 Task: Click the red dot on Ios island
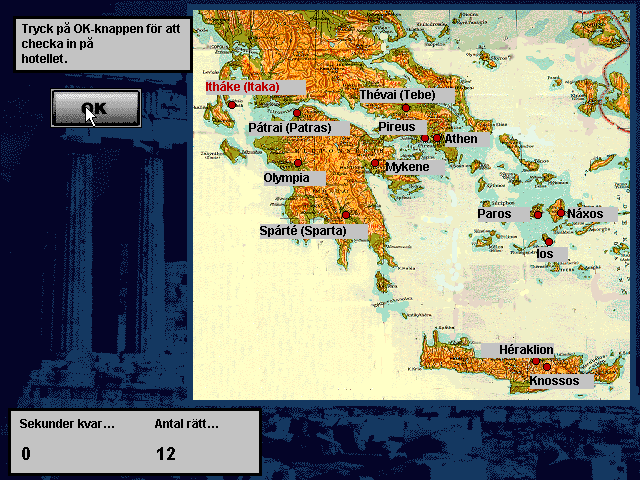(x=549, y=242)
